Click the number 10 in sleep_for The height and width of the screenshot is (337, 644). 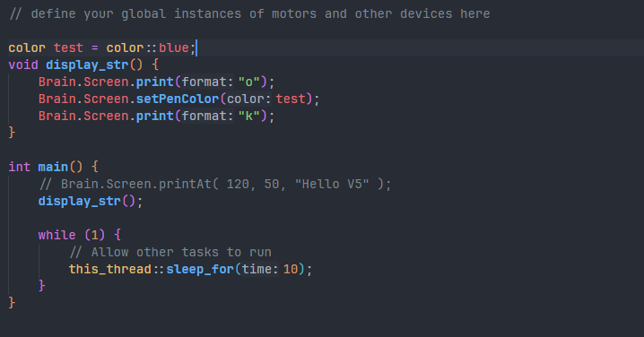click(x=291, y=269)
